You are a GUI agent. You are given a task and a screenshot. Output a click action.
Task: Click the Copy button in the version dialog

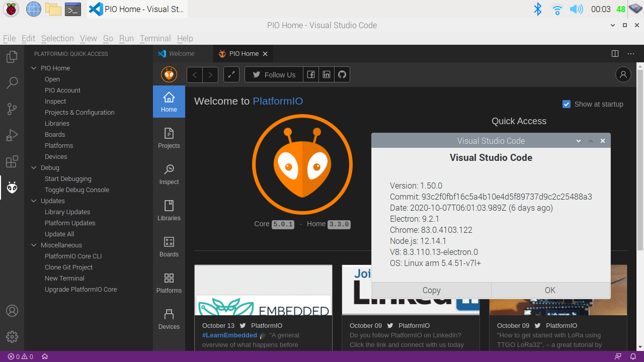point(431,290)
